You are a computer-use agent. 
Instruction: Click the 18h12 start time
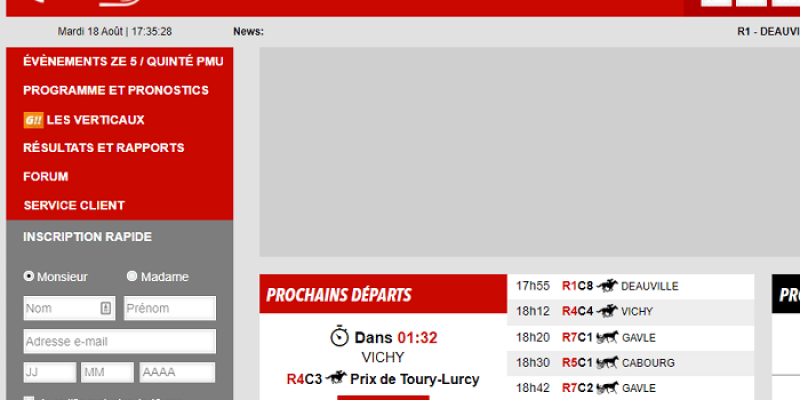(x=533, y=311)
